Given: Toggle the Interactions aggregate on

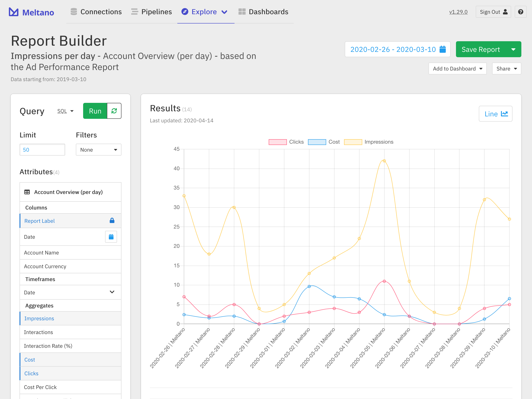Looking at the screenshot, I should 39,332.
